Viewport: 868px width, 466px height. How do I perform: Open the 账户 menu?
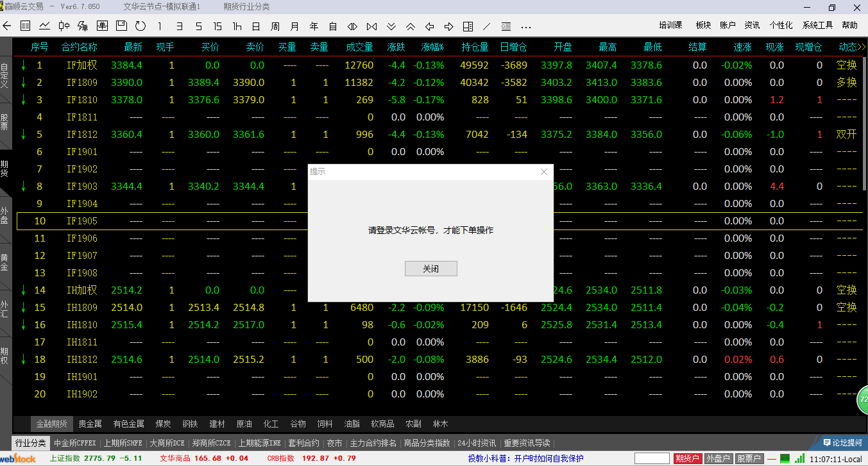728,26
